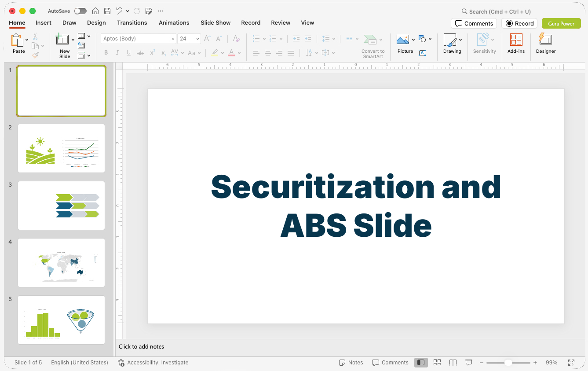The width and height of the screenshot is (588, 371).
Task: Expand the New Slide dropdown arrow
Action: click(x=73, y=40)
